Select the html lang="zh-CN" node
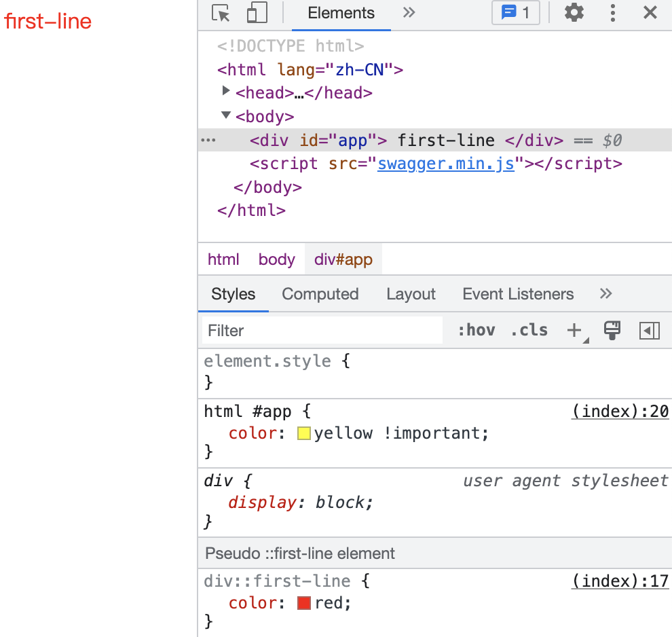672x637 pixels. pyautogui.click(x=310, y=69)
